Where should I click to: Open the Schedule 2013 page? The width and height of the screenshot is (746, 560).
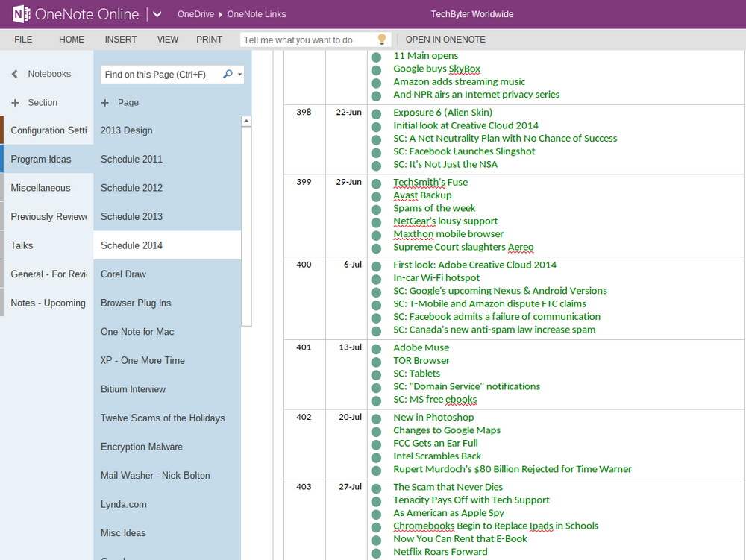[167, 217]
